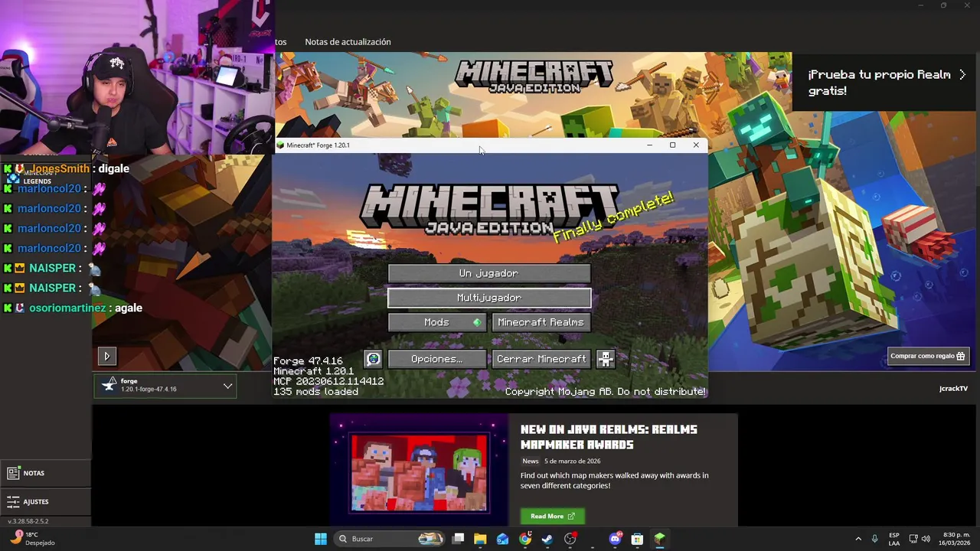980x551 pixels.
Task: Click the jcrackTV account name
Action: [x=954, y=389]
